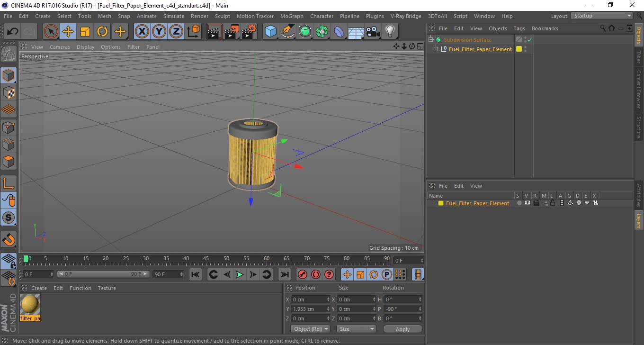Viewport: 644px width, 345px height.
Task: Toggle Parameter keyframe recording
Action: (x=387, y=274)
